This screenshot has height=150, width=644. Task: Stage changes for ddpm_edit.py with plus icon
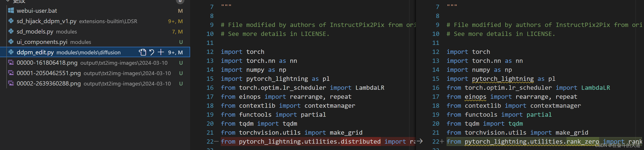coord(161,52)
